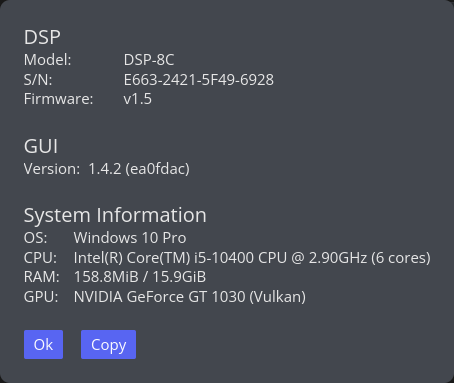Click the Firmware: label

[58, 99]
